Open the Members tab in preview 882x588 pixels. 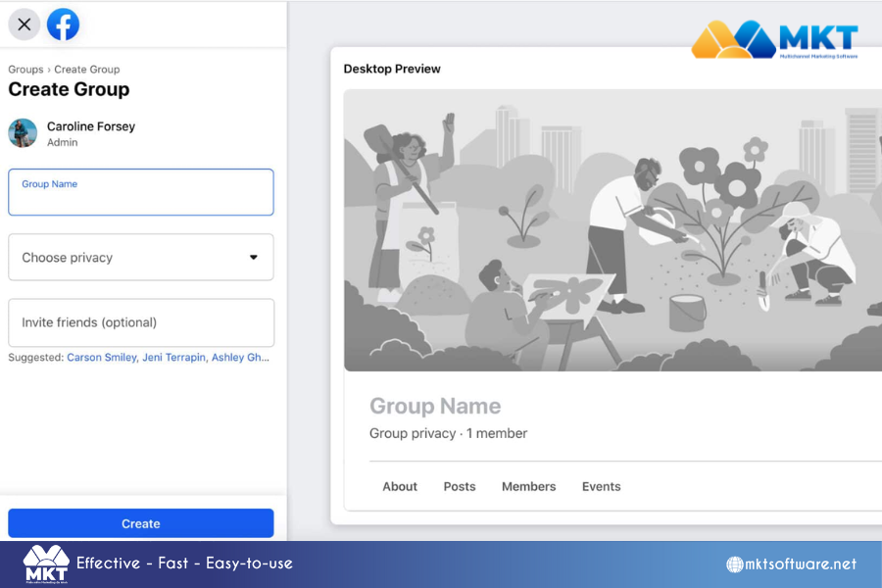coord(529,487)
